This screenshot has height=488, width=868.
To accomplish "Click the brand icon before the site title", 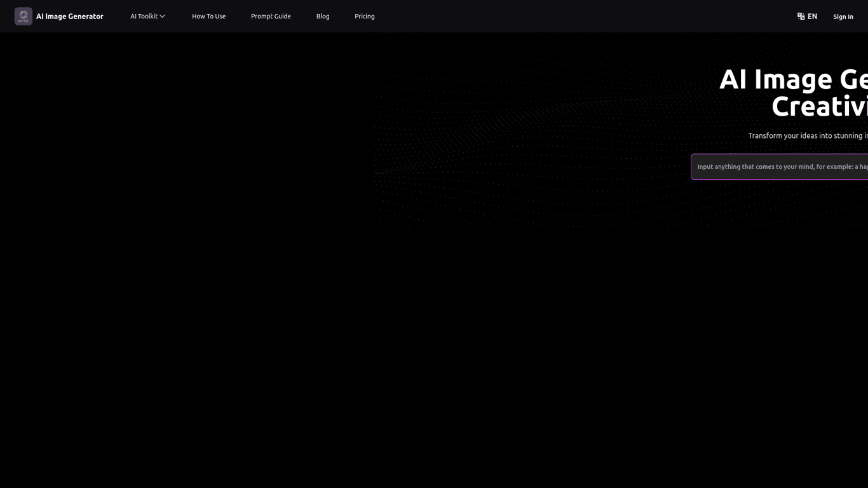I will coord(23,16).
